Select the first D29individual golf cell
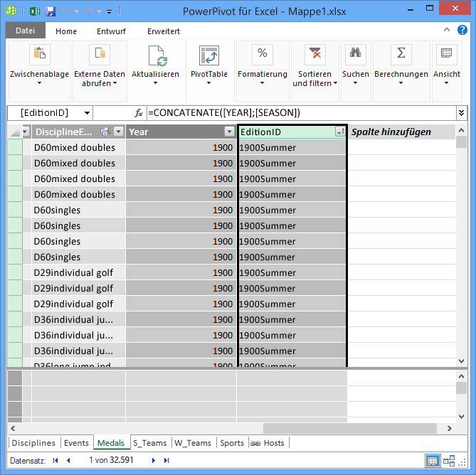This screenshot has width=476, height=475. click(79, 272)
